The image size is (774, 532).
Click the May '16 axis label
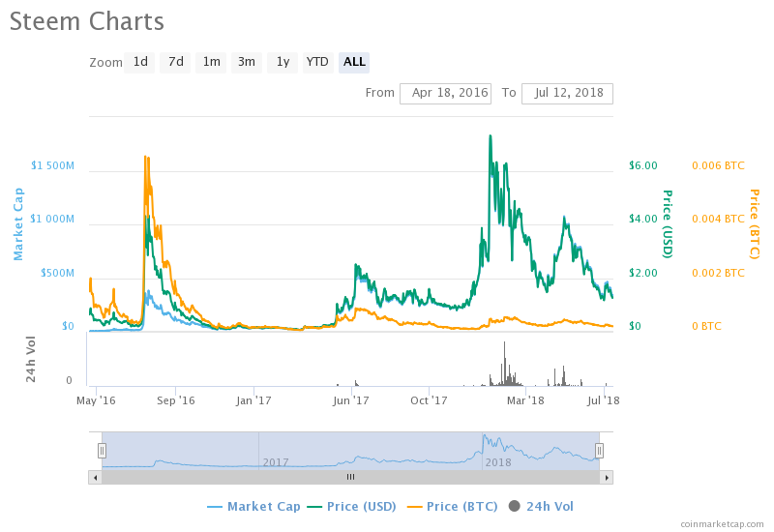pyautogui.click(x=96, y=400)
